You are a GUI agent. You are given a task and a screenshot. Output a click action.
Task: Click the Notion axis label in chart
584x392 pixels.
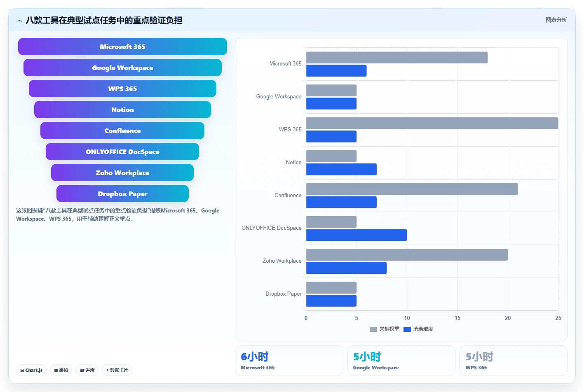coord(294,163)
